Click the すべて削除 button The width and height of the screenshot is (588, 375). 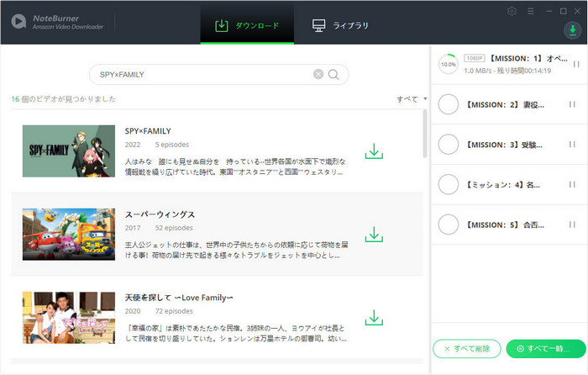467,349
